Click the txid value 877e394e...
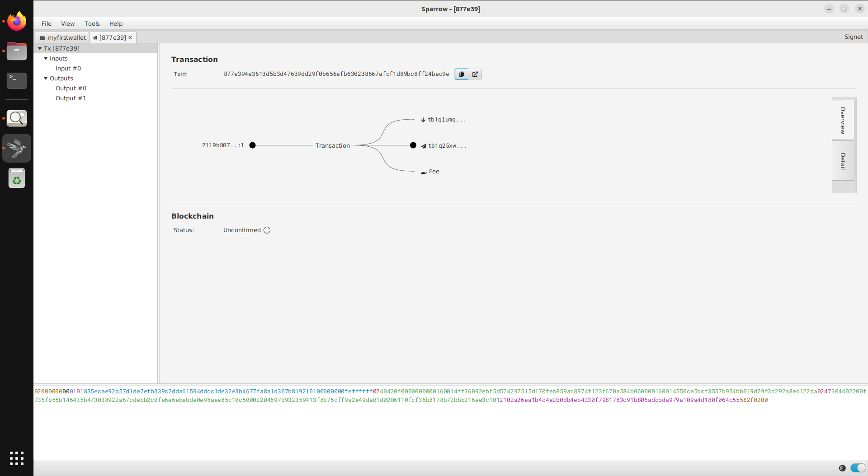The width and height of the screenshot is (868, 476). pyautogui.click(x=336, y=74)
